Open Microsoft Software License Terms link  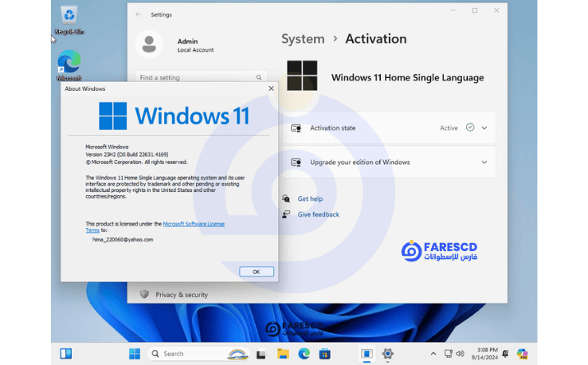(194, 224)
